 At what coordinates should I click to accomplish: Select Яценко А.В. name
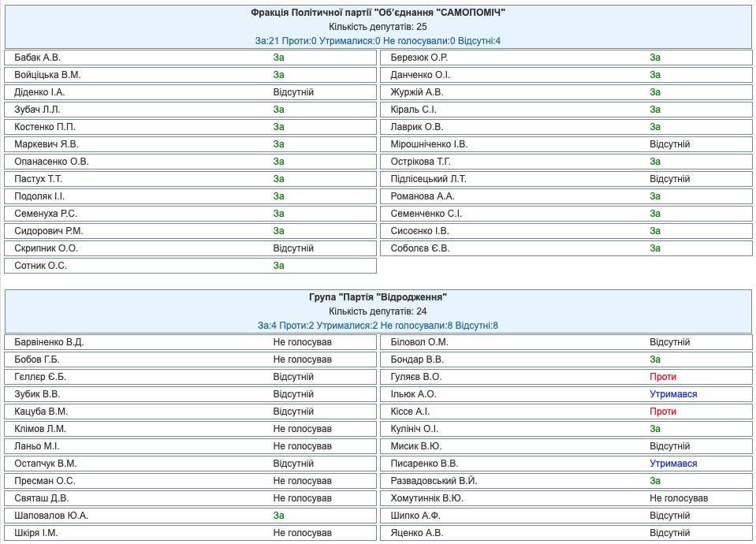(x=417, y=533)
